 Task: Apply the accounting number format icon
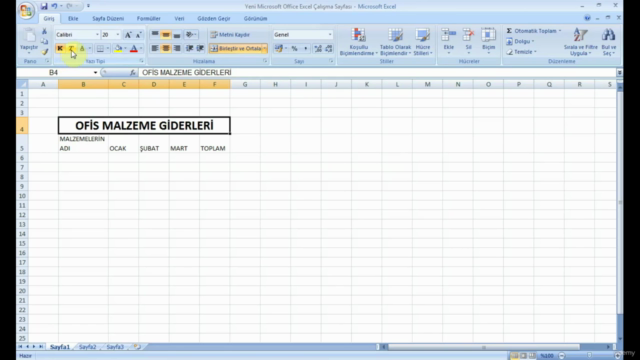tap(279, 49)
